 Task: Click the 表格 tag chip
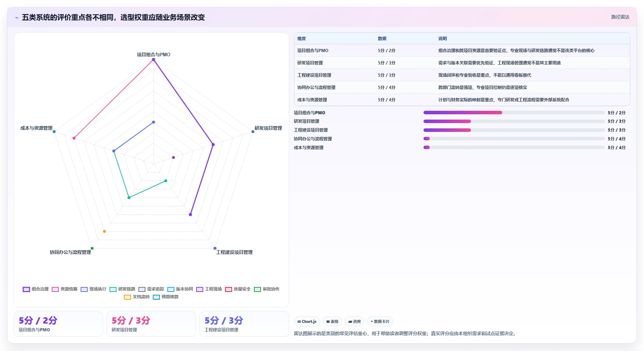pos(332,321)
